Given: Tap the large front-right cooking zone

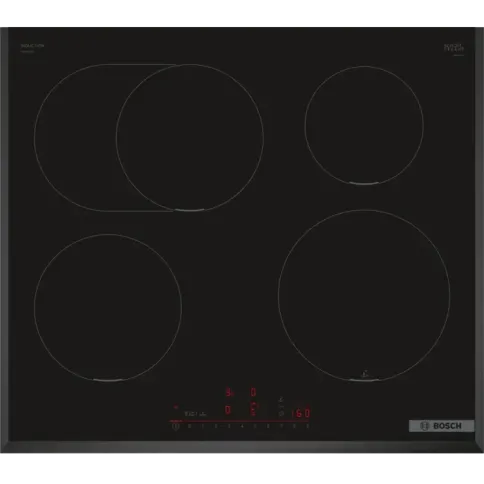Looking at the screenshot, I should tap(364, 295).
